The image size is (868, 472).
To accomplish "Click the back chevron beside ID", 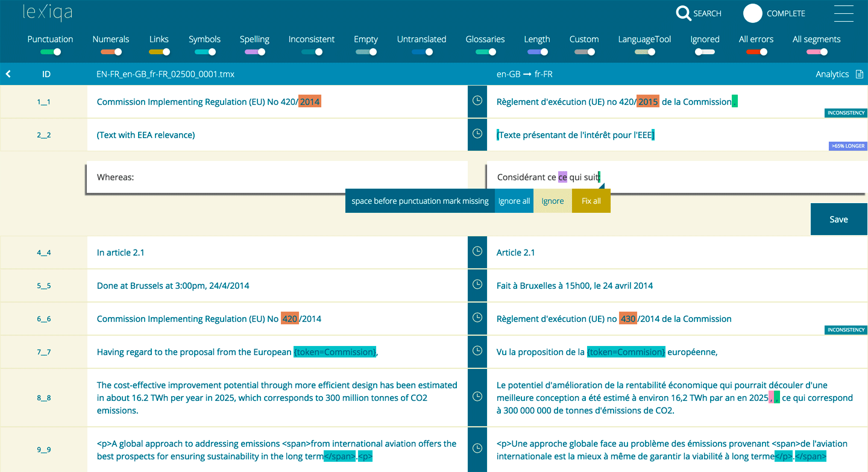I will [x=8, y=74].
